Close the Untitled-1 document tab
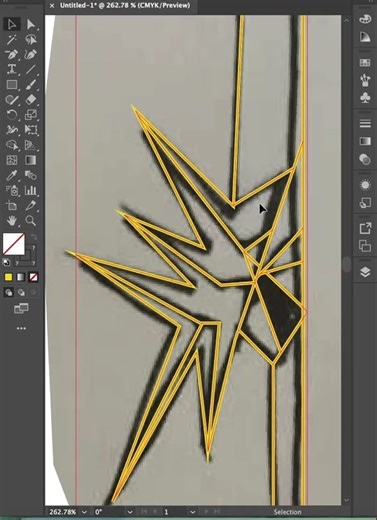377x520 pixels. click(x=52, y=6)
